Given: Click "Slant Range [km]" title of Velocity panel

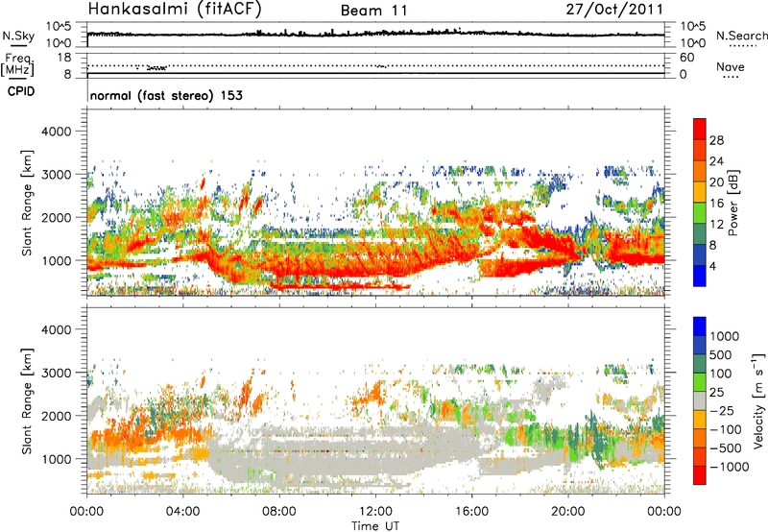Looking at the screenshot, I should click(x=27, y=400).
